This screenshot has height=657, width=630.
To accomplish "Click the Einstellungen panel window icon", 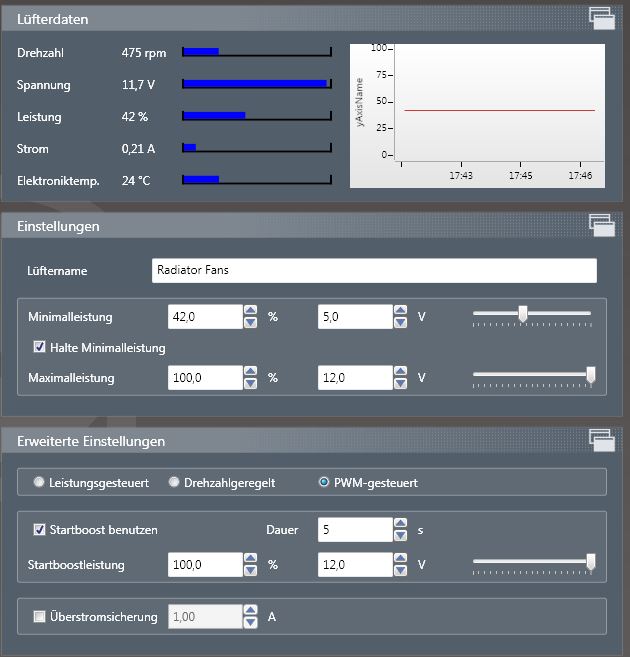I will [x=601, y=225].
